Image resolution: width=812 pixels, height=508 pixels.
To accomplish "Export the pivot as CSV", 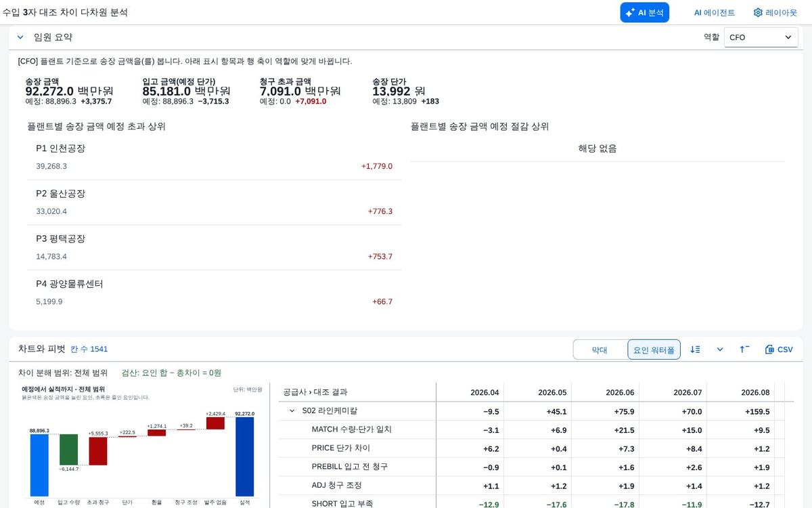I will pos(779,350).
